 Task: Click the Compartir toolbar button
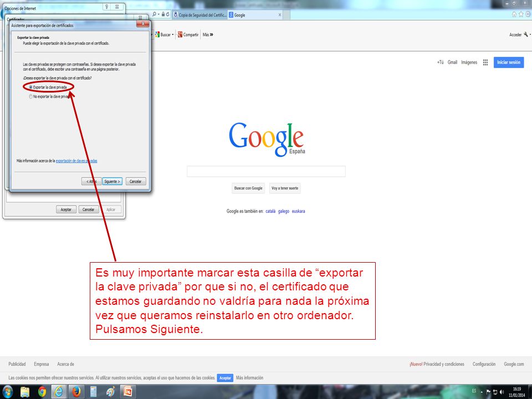pos(188,34)
